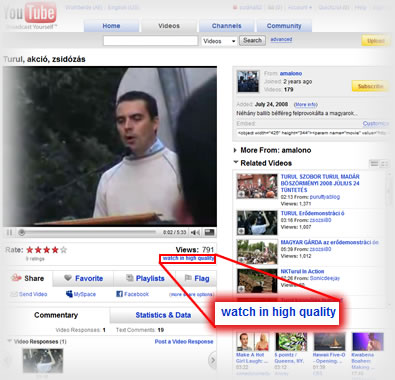Image resolution: width=395 pixels, height=380 pixels.
Task: Open TURUL SZOBOR TURUL MADÁR video title
Action: point(320,183)
